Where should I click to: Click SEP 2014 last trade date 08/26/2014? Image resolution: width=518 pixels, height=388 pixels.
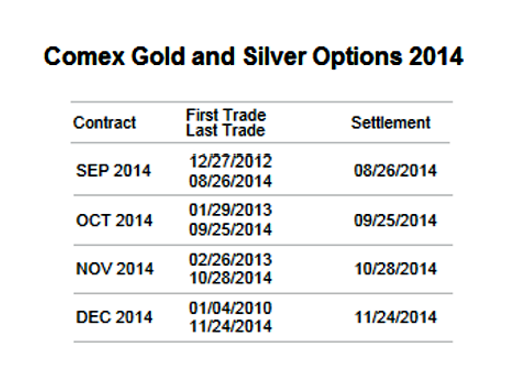pos(231,181)
